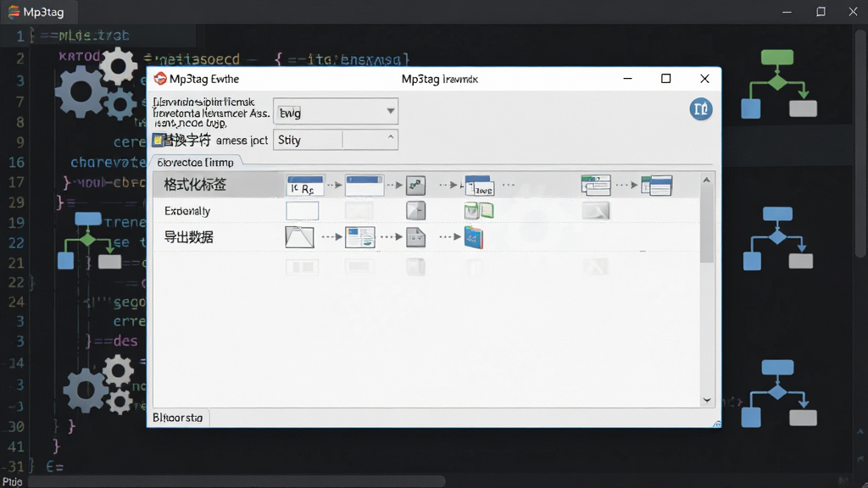The width and height of the screenshot is (868, 488).
Task: Select the blue book icon in 导出数据 row
Action: pyautogui.click(x=474, y=237)
